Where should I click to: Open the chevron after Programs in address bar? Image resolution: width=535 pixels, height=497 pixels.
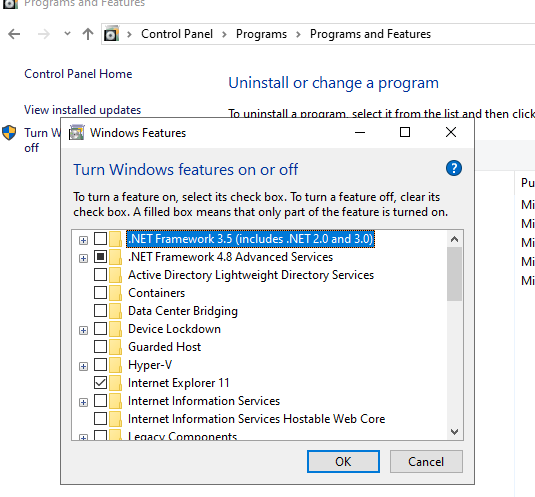click(298, 34)
